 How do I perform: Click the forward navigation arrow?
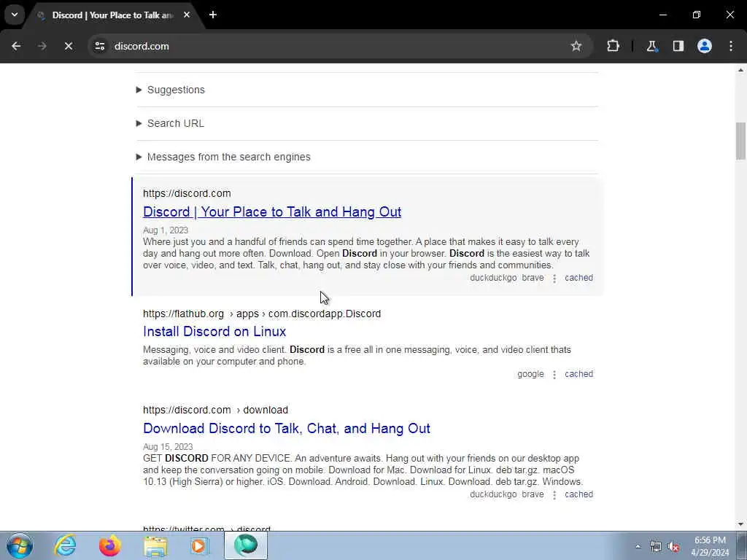42,46
